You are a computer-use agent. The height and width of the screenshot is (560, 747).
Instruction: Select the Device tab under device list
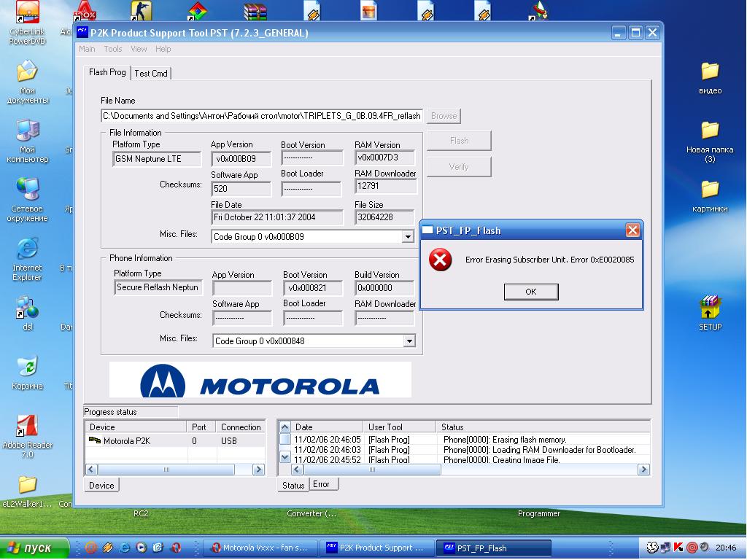coord(101,485)
